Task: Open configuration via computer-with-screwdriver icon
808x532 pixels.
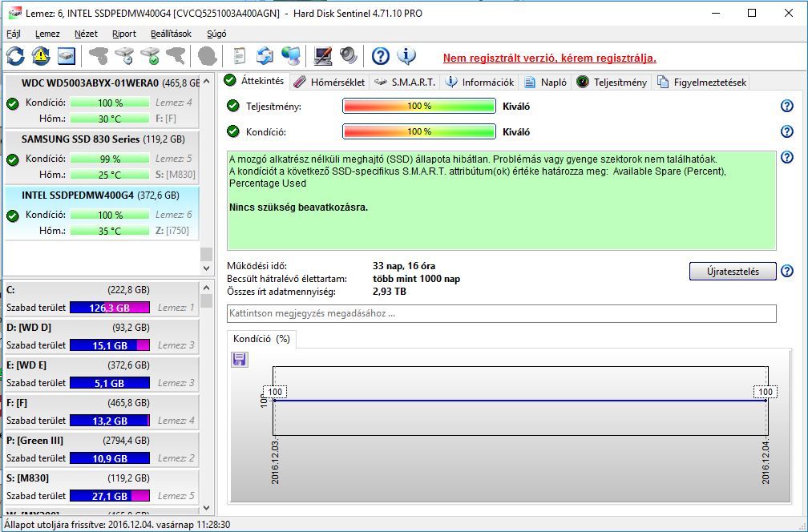Action: (x=323, y=55)
